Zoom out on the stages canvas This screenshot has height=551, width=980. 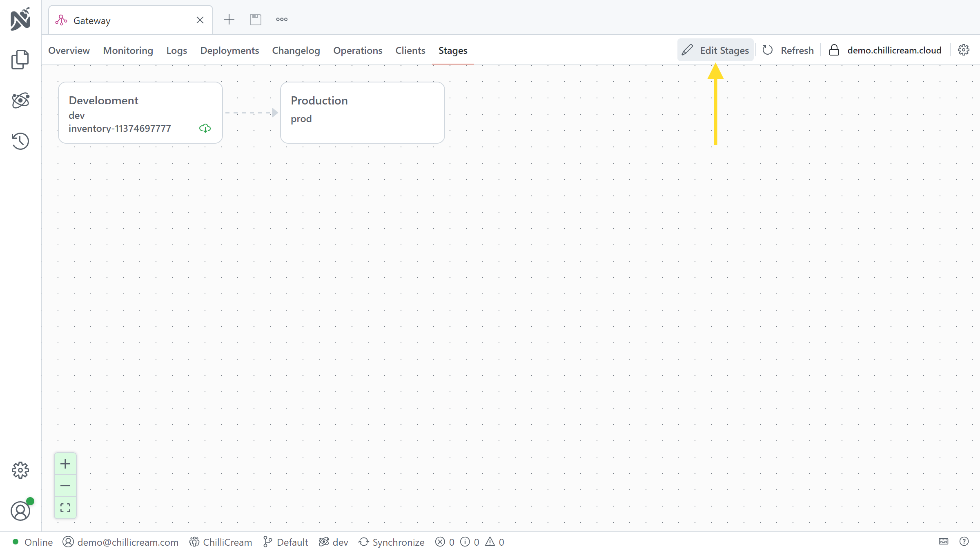[65, 486]
